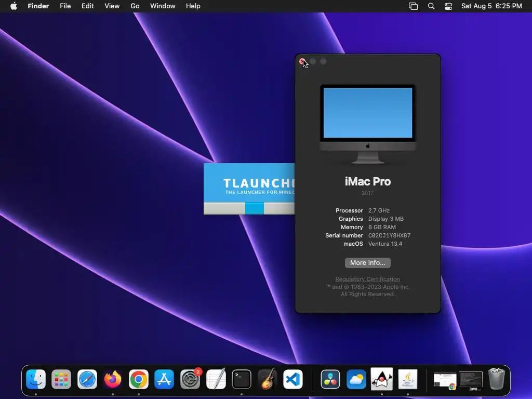Open Google Chrome in the Dock
Image resolution: width=532 pixels, height=399 pixels.
point(138,379)
